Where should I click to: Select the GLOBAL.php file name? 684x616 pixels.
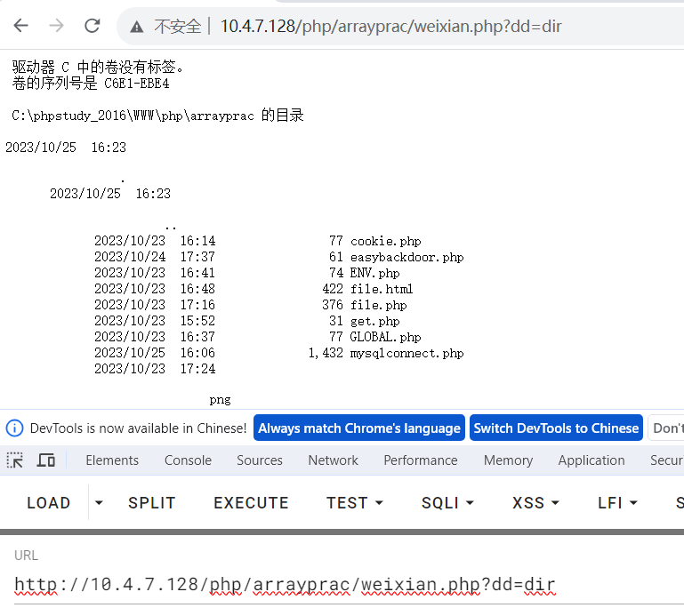385,337
